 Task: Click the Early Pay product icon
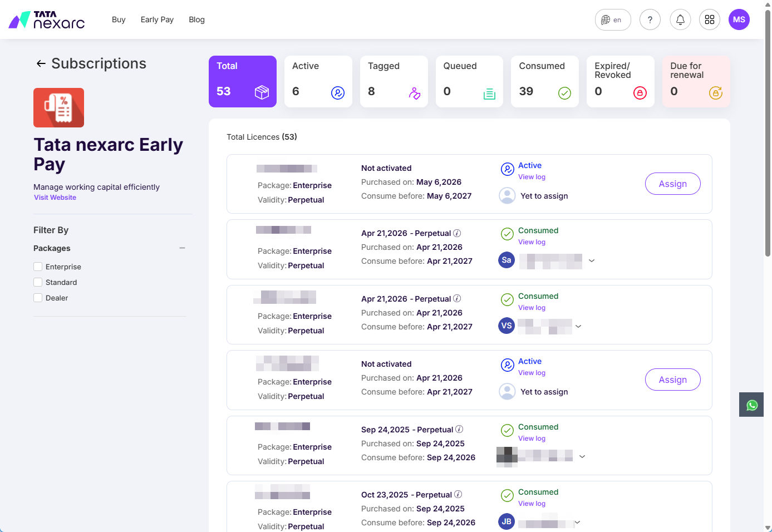point(58,107)
